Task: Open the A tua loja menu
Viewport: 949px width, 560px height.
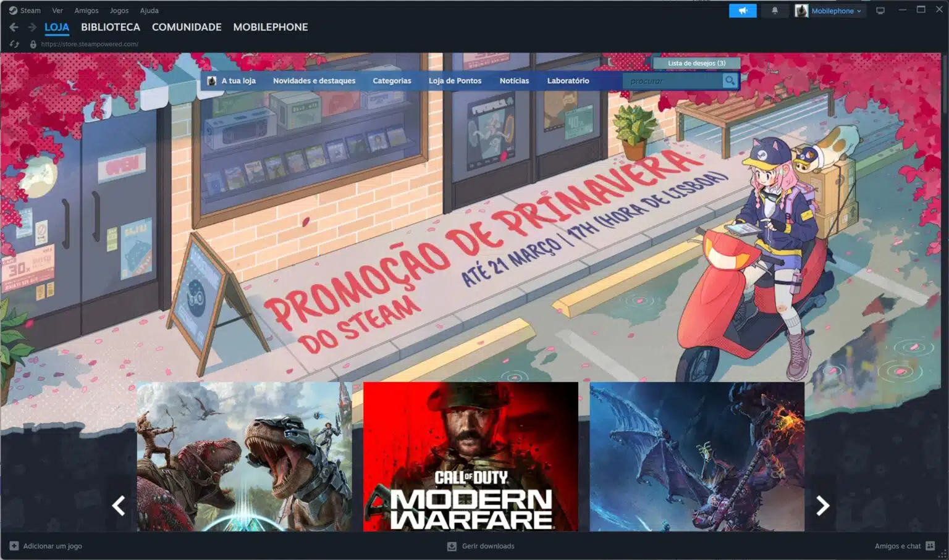Action: (x=238, y=81)
